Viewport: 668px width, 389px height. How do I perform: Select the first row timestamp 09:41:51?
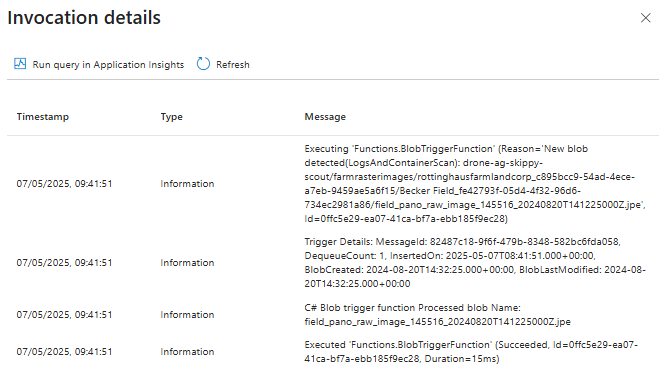pos(64,184)
